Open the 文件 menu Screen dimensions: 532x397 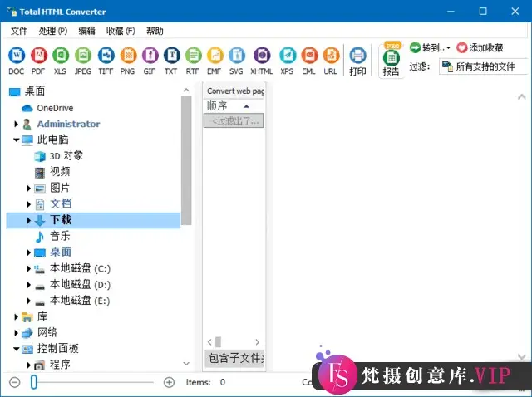pos(19,32)
